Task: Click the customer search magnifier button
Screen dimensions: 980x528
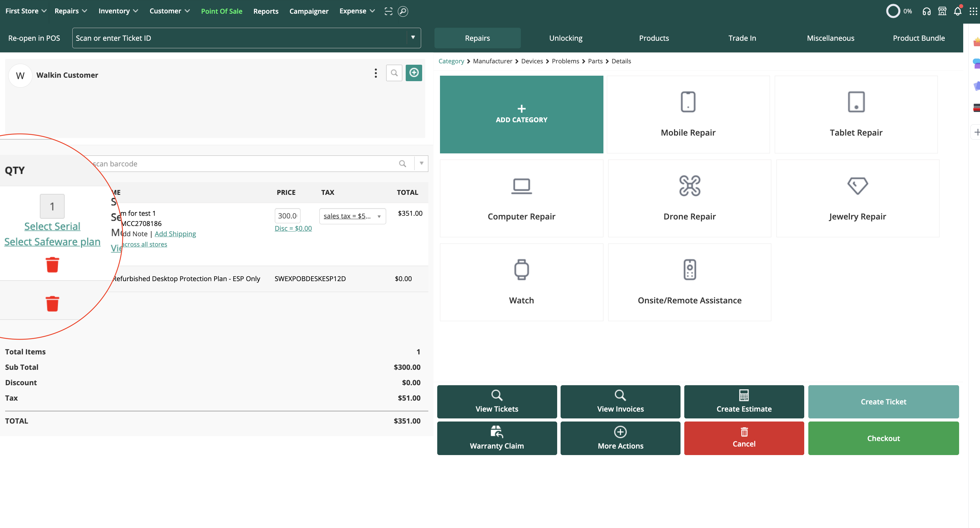Action: click(x=394, y=73)
